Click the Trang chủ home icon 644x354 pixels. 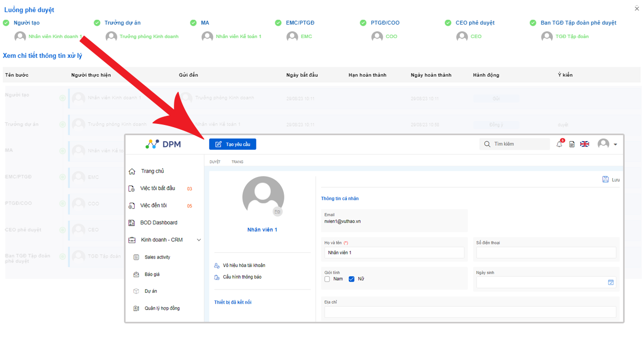[x=132, y=171]
